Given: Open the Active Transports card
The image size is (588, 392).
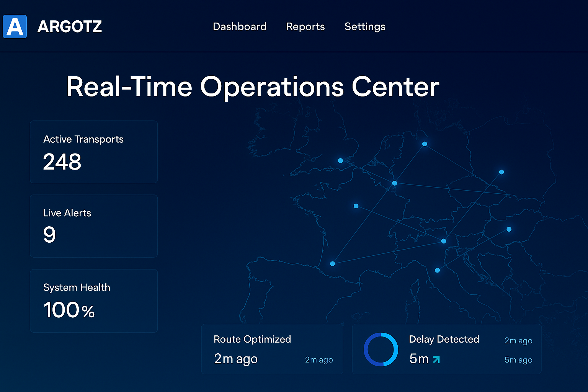Looking at the screenshot, I should [94, 152].
